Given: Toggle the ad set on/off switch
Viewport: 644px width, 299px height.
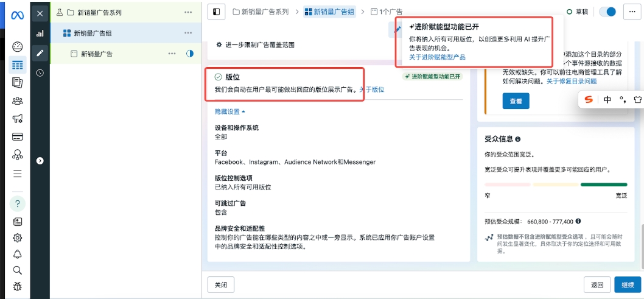Looking at the screenshot, I should (608, 12).
